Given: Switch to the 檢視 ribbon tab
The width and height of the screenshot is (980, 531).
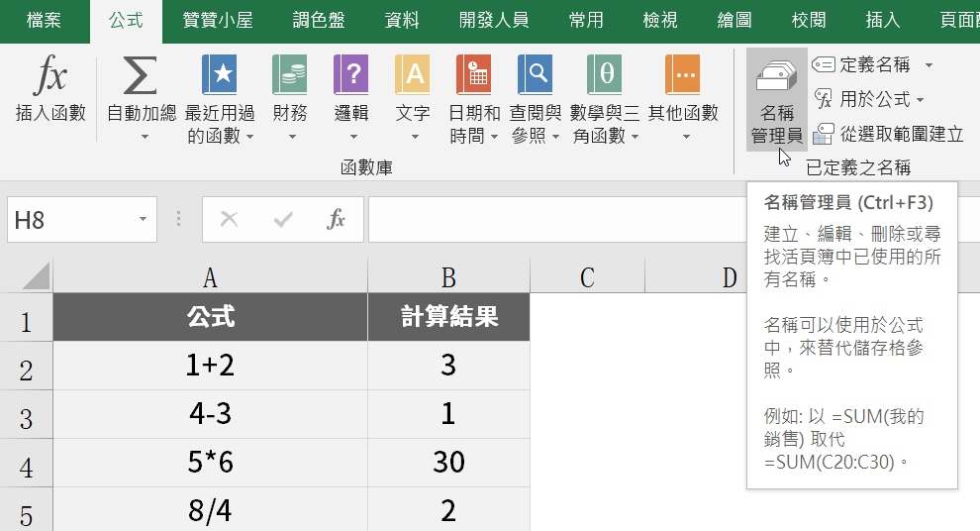Looking at the screenshot, I should coord(660,20).
